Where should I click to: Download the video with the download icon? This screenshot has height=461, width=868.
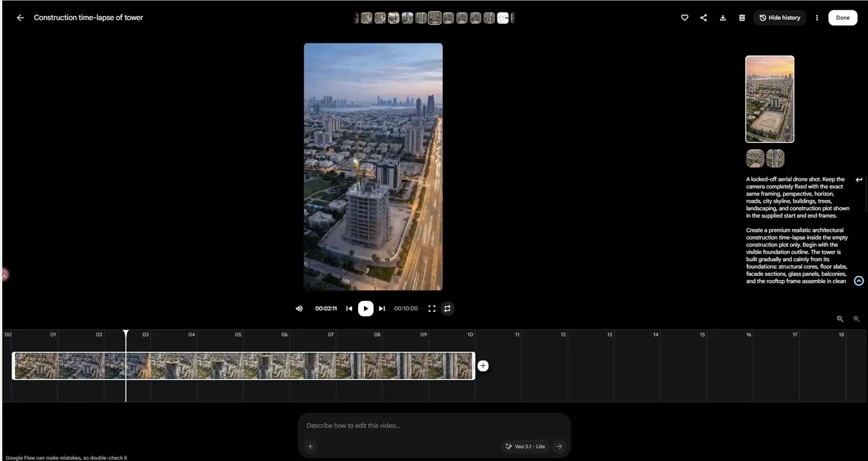(723, 18)
